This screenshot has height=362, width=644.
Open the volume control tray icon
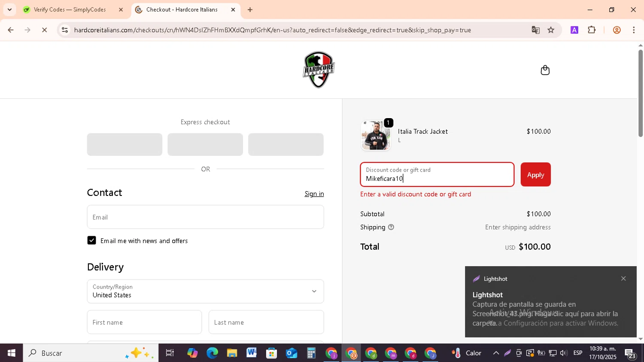point(564,353)
